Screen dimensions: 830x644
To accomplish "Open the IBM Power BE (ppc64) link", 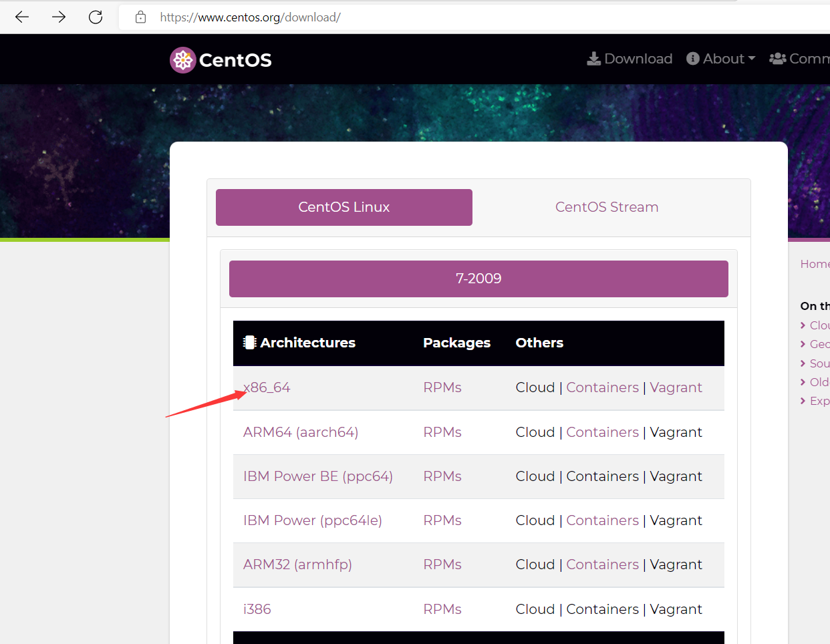I will [318, 476].
